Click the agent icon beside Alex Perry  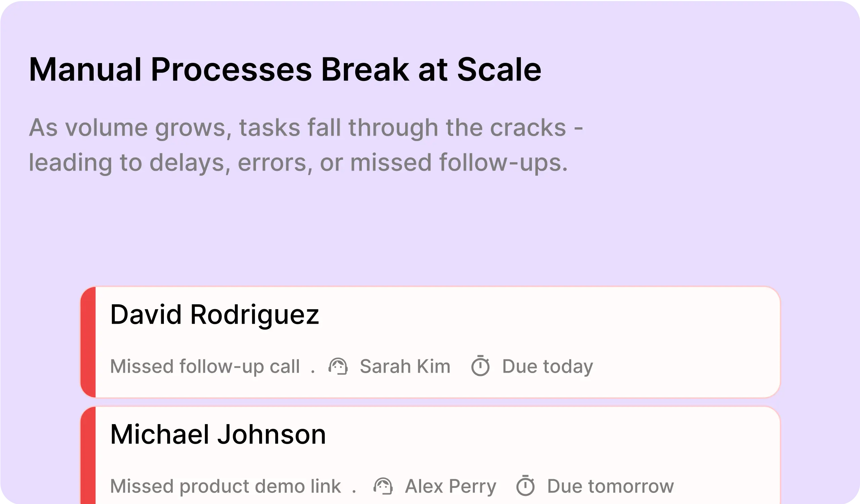383,486
